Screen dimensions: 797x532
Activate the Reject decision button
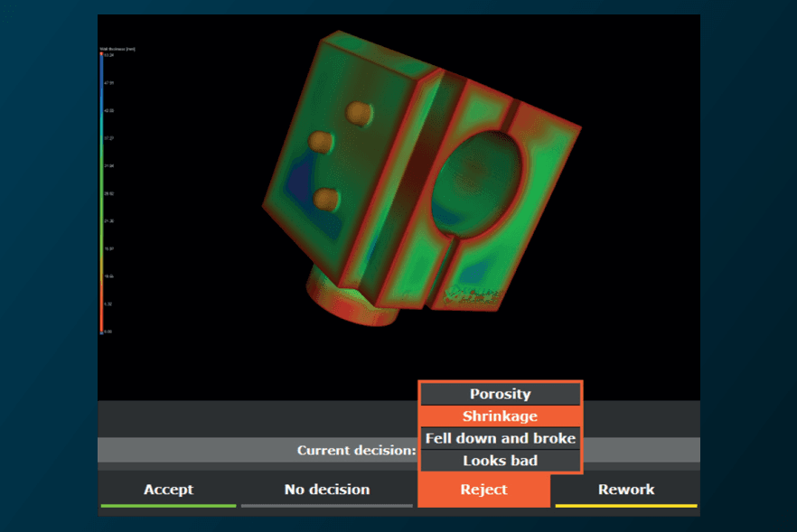pos(484,489)
